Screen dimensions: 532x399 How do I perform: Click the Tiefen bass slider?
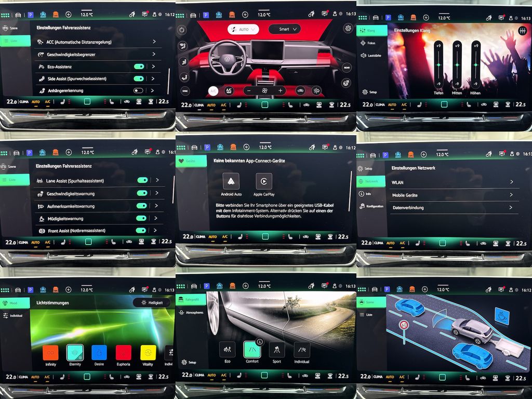click(x=438, y=65)
